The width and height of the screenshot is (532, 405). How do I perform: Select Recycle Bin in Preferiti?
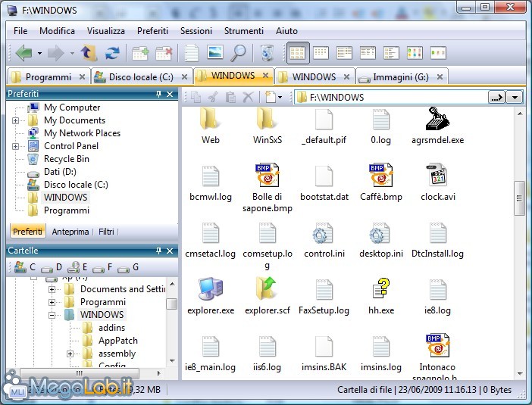click(67, 159)
